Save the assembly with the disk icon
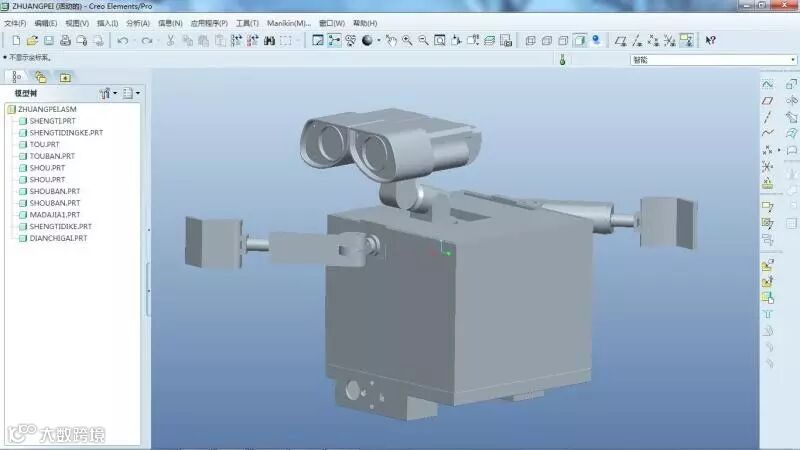This screenshot has height=450, width=800. tap(48, 40)
